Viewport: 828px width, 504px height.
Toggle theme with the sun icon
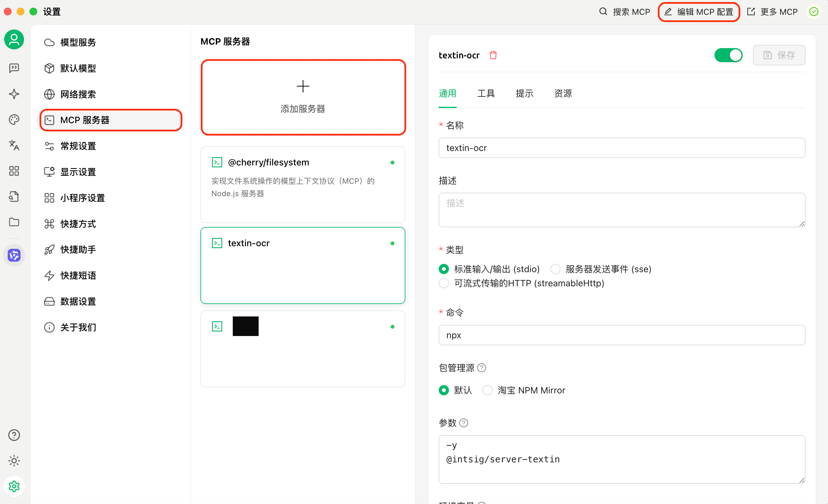(14, 461)
